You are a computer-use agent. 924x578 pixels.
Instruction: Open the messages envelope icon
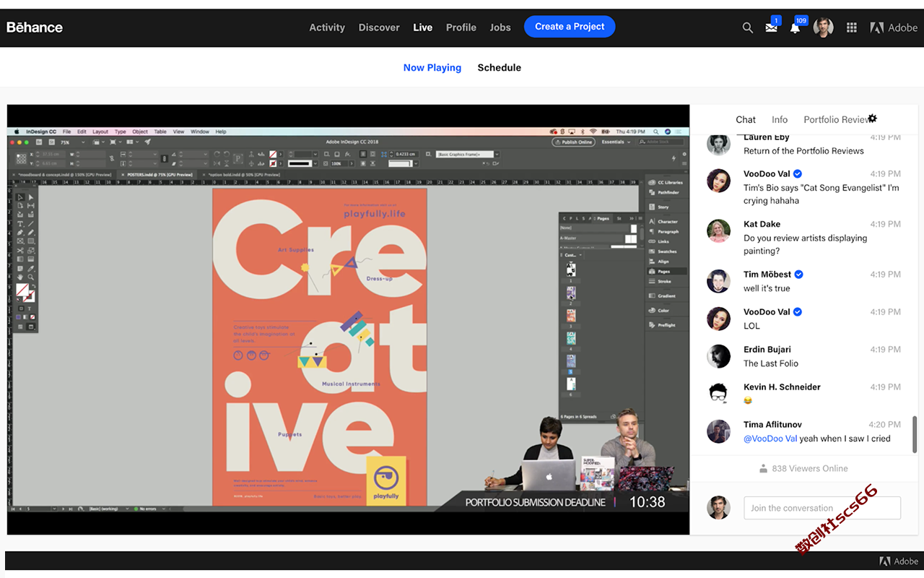click(x=771, y=27)
